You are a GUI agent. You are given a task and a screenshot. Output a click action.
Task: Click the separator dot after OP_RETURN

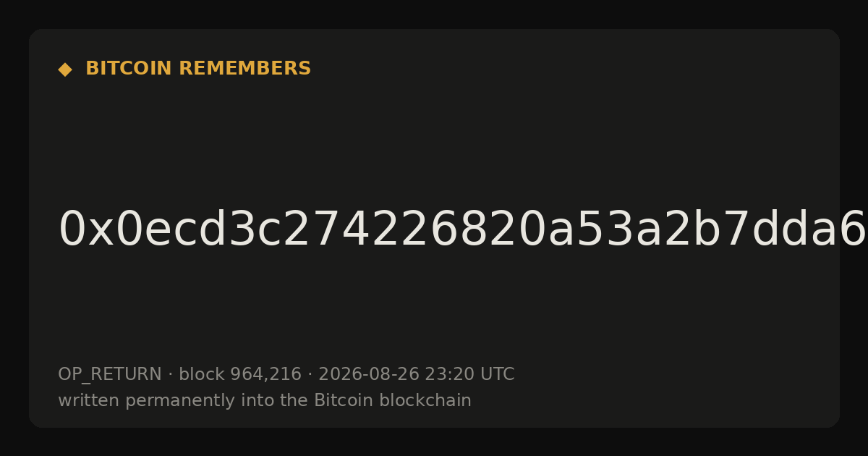pos(171,375)
